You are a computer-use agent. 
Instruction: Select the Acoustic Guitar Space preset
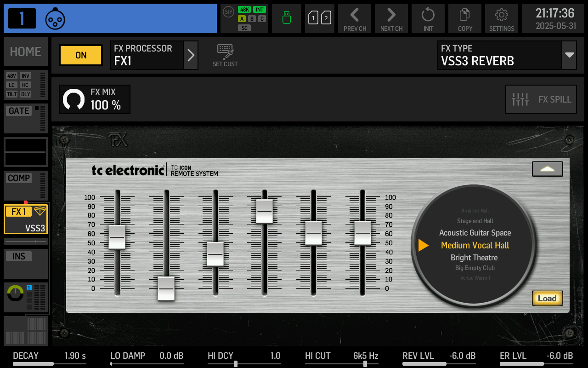[475, 233]
